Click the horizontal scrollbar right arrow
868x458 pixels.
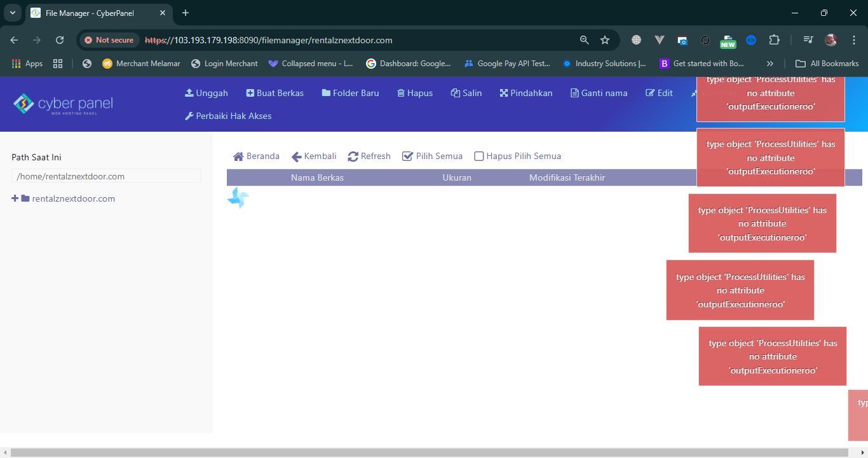click(x=862, y=452)
